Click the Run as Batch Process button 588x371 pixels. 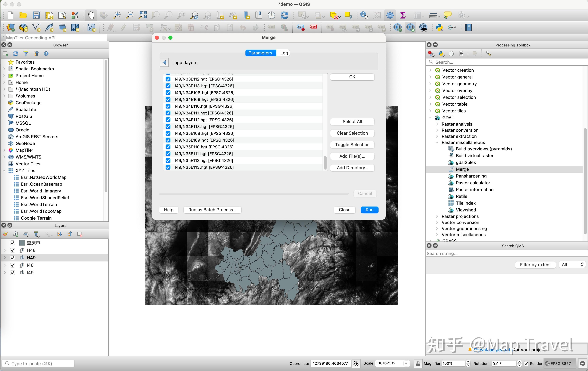212,210
